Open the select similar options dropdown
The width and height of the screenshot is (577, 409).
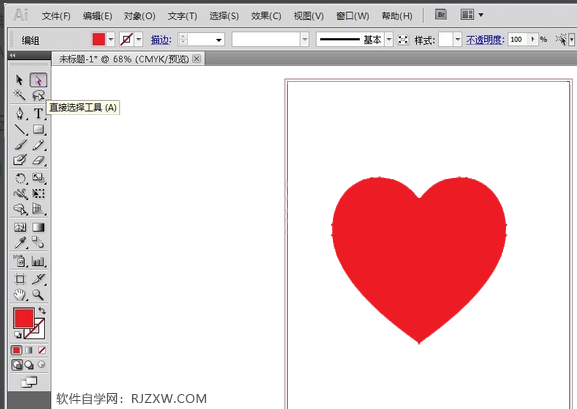(x=571, y=39)
